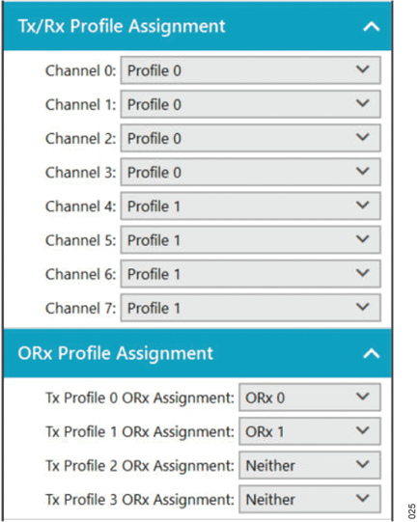Click the 'Channel 2:' label

click(80, 139)
